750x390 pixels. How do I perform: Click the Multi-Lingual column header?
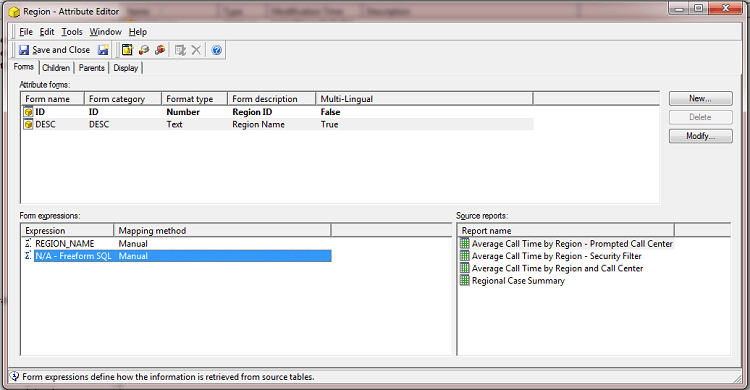tap(424, 99)
